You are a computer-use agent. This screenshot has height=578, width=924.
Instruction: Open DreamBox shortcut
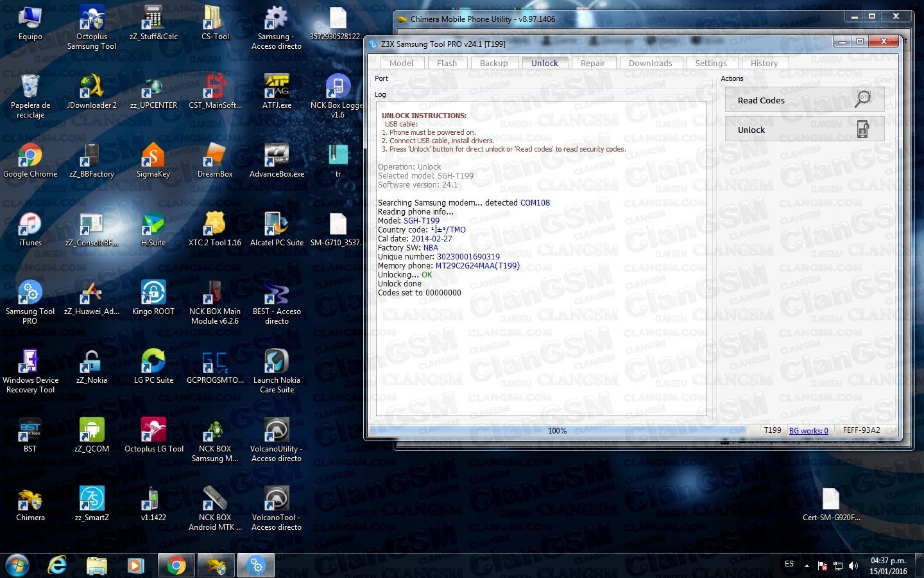coord(215,161)
